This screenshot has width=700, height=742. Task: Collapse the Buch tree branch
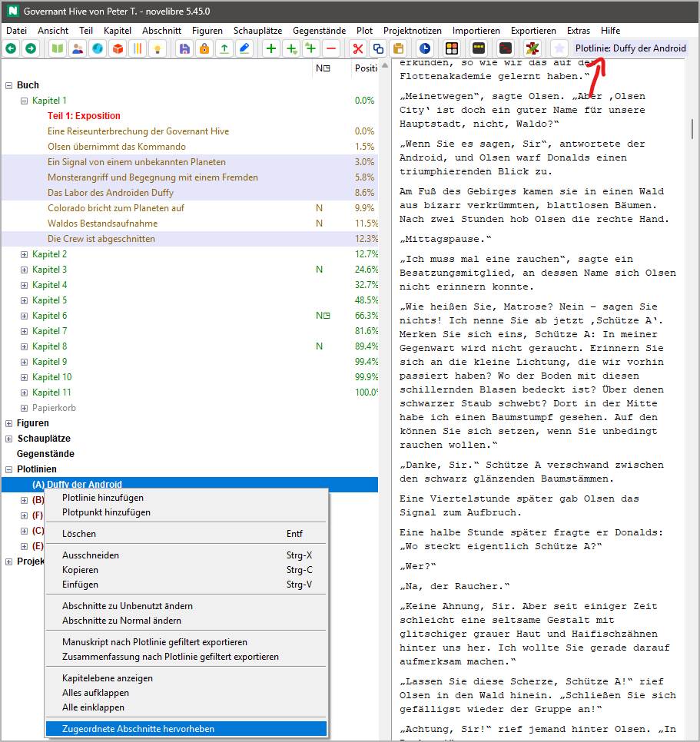[10, 84]
